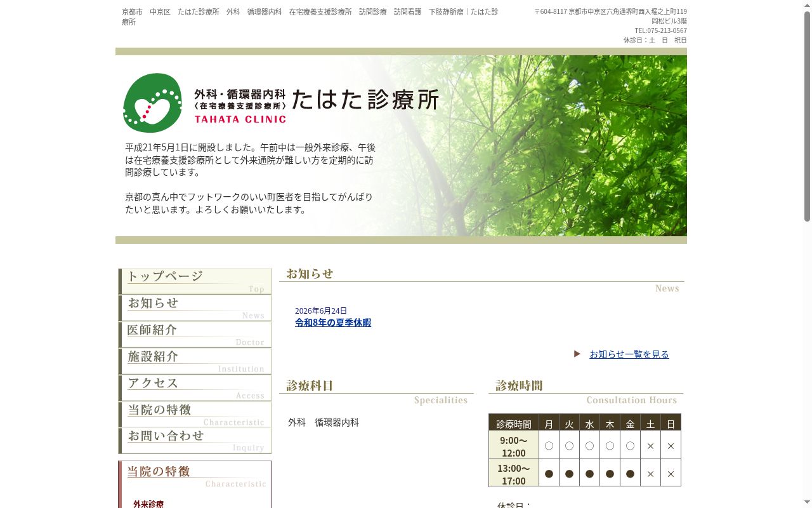Click the 診療科目 section heading

click(x=376, y=392)
